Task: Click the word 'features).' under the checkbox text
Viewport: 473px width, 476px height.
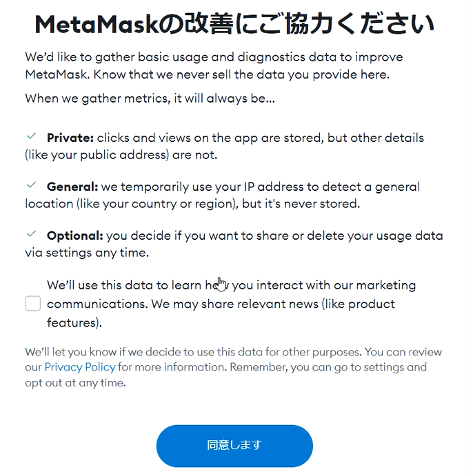Action: click(x=74, y=322)
